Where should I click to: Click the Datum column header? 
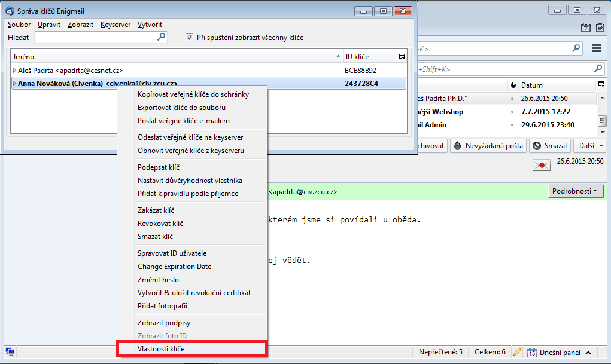pos(557,85)
